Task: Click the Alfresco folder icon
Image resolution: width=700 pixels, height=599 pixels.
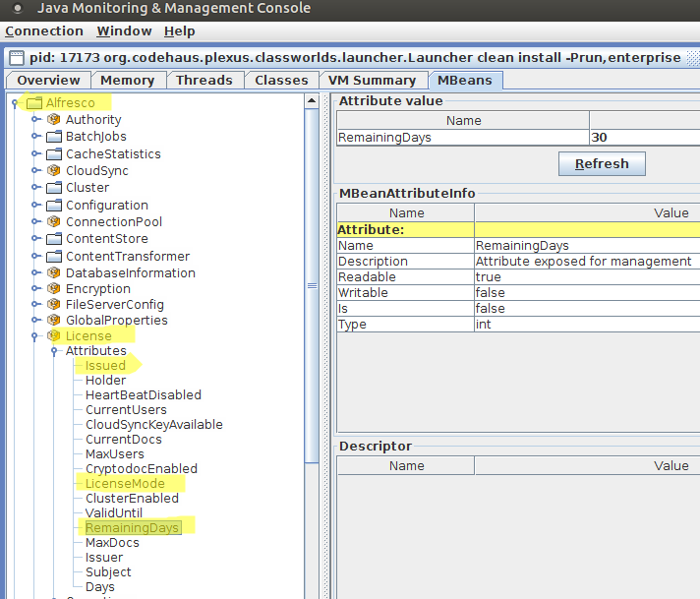Action: pyautogui.click(x=34, y=103)
